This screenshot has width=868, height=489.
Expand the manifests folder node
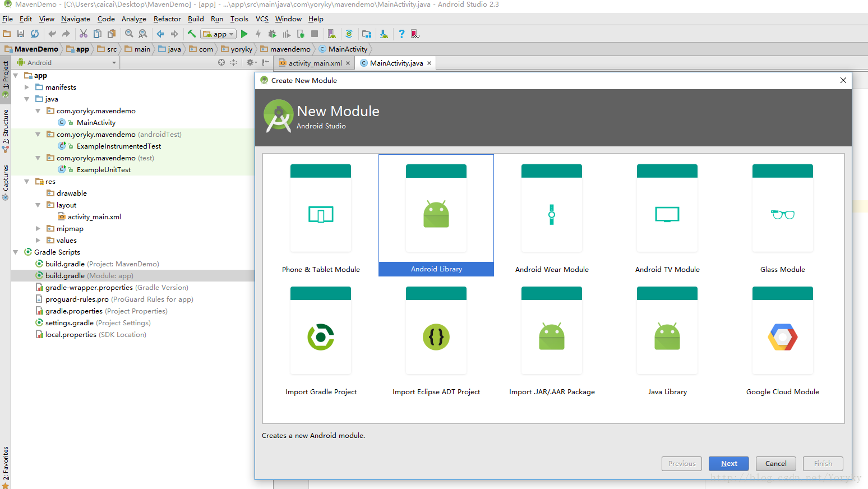27,87
